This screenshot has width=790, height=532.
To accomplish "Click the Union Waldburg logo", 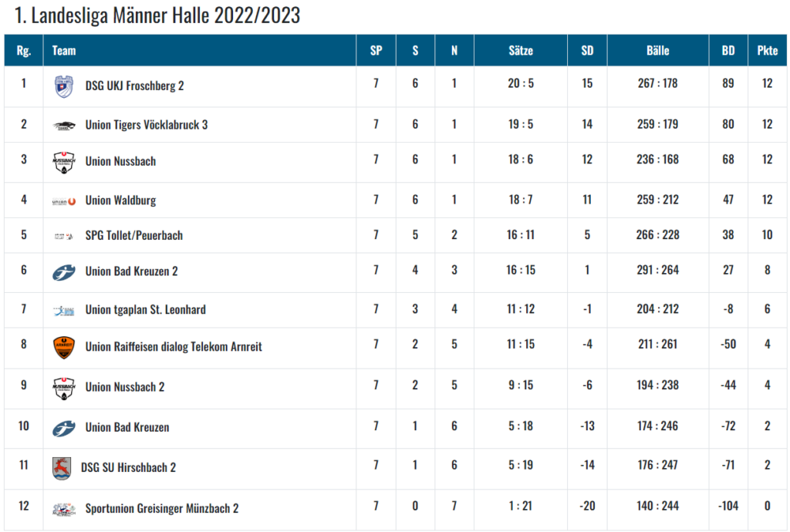I will [x=64, y=201].
